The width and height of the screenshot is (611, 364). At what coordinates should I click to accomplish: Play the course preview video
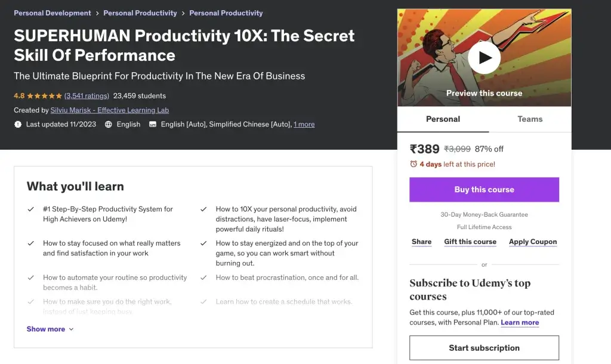(484, 58)
